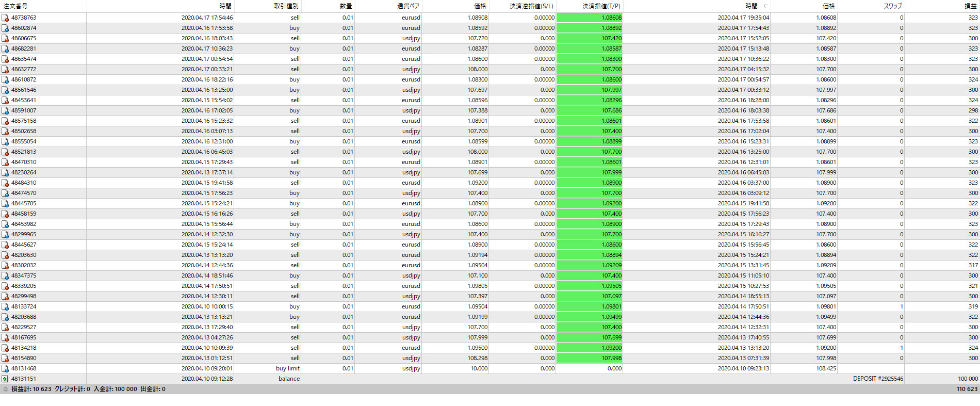980x406 pixels.
Task: Click the order icon for order 48521813
Action: pos(5,152)
